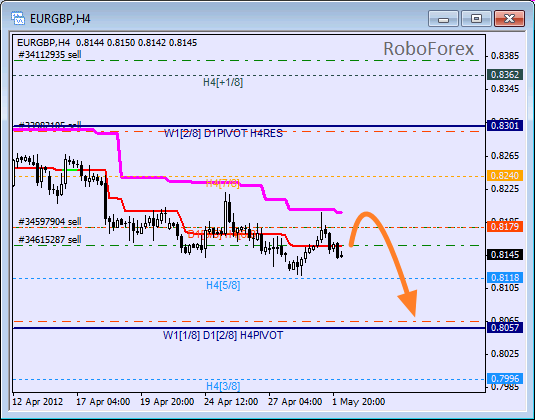Image resolution: width=535 pixels, height=420 pixels.
Task: Minimize the EURGBP,H4 chart window
Action: [443, 18]
